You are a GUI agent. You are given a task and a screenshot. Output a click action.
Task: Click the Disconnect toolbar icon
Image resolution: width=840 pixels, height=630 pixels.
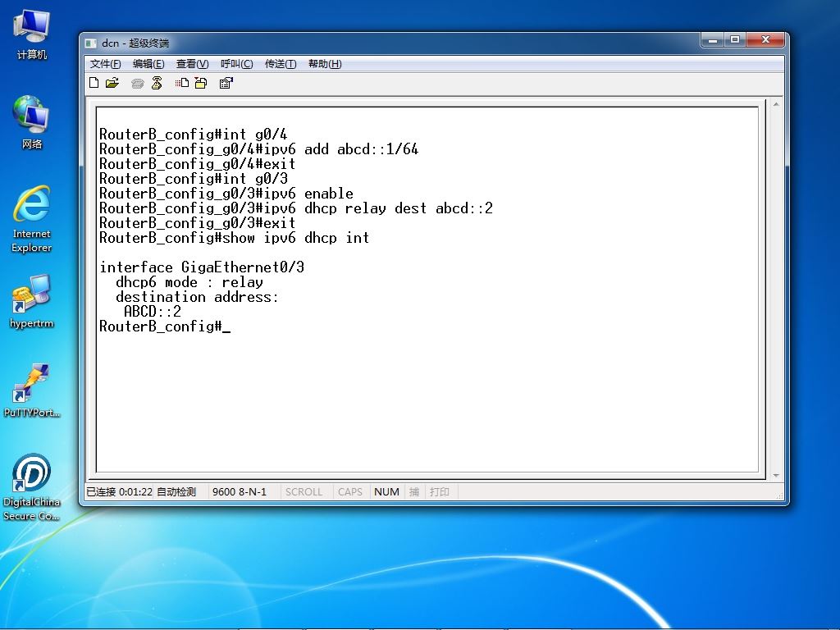point(157,83)
